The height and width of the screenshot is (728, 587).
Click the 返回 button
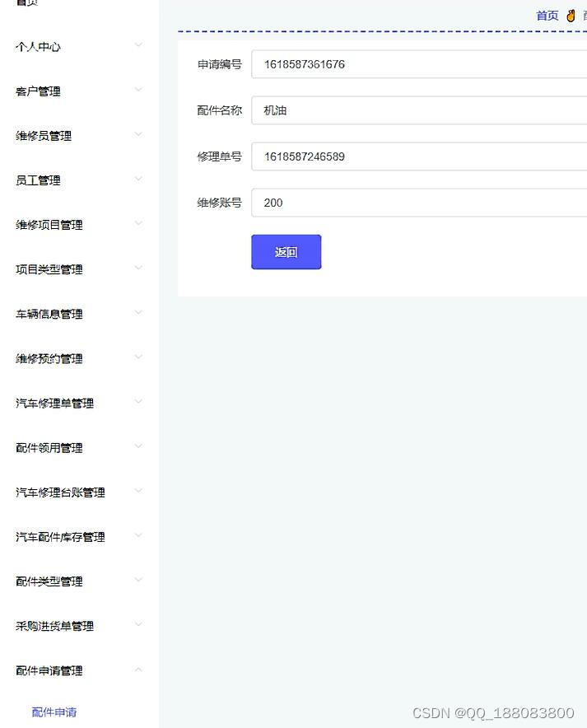coord(287,252)
